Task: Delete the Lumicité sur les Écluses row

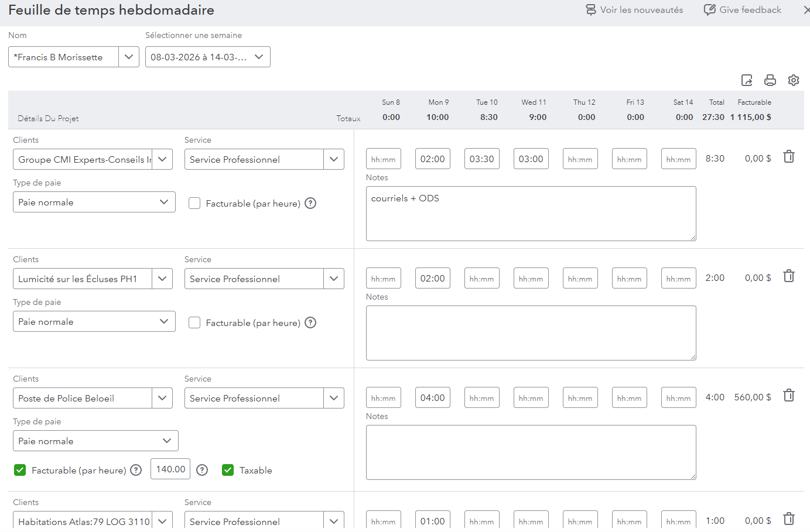Action: tap(789, 276)
